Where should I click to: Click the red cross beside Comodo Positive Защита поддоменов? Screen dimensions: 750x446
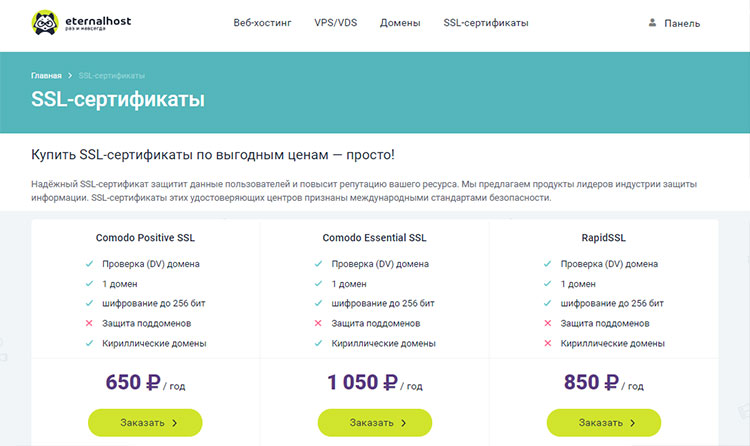(x=89, y=324)
